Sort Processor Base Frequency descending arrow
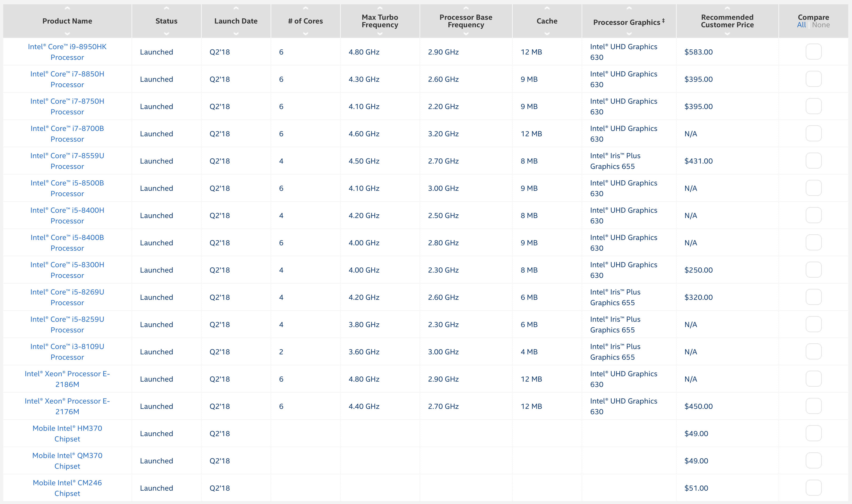Screen dimensions: 852x504 [x=466, y=34]
